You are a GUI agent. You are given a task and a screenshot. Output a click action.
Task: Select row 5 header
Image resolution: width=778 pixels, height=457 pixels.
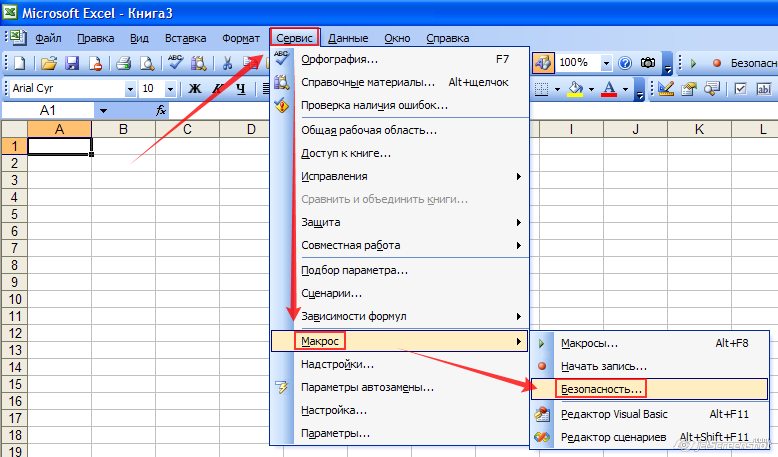(x=14, y=214)
